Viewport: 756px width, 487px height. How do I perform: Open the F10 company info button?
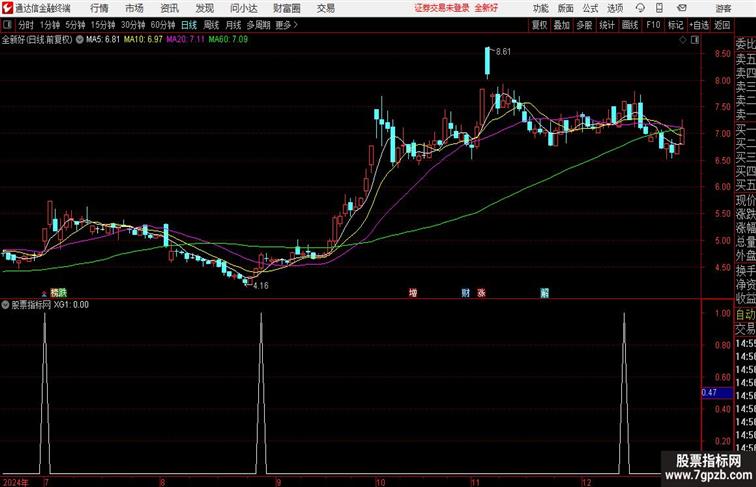(653, 25)
